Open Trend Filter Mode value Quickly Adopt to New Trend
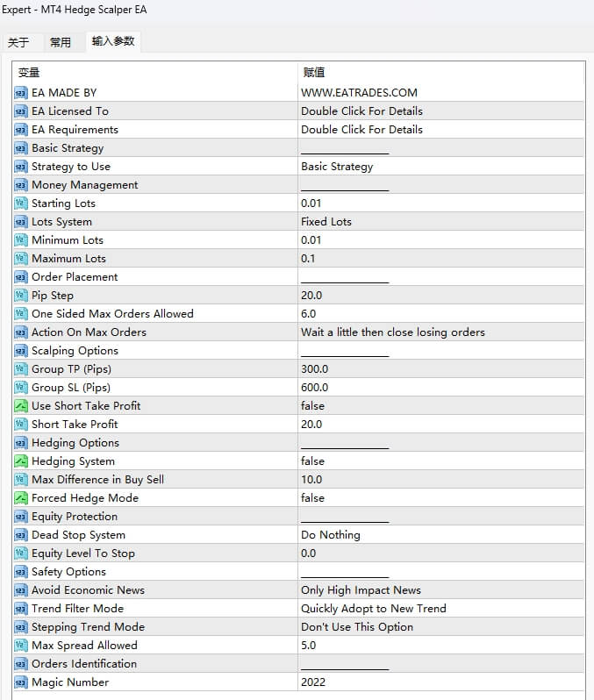Image resolution: width=594 pixels, height=700 pixels. pyautogui.click(x=374, y=609)
